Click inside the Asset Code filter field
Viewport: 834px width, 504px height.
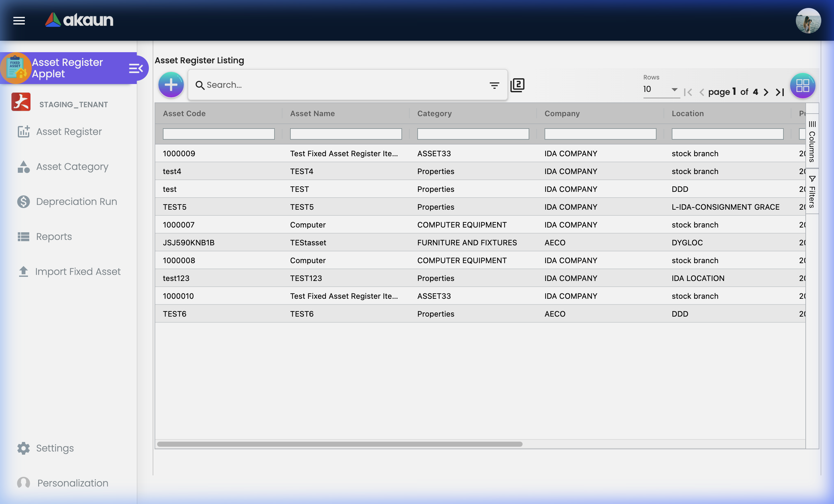click(x=218, y=134)
